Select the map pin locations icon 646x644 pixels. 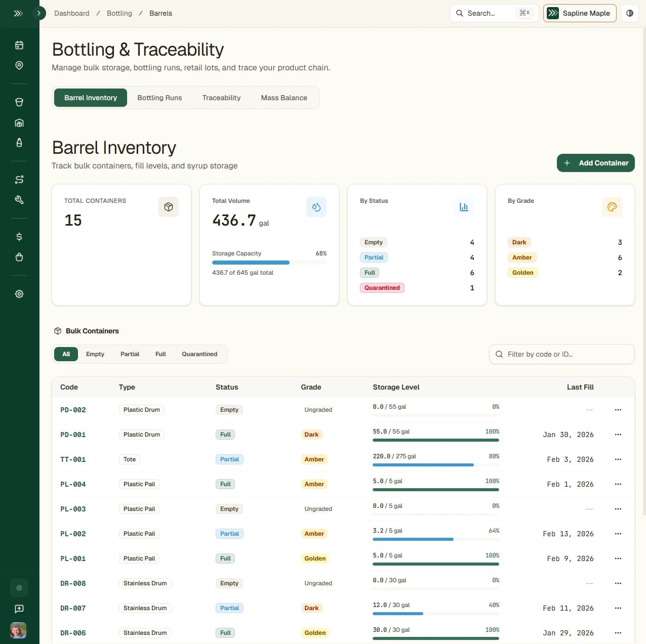click(x=19, y=65)
